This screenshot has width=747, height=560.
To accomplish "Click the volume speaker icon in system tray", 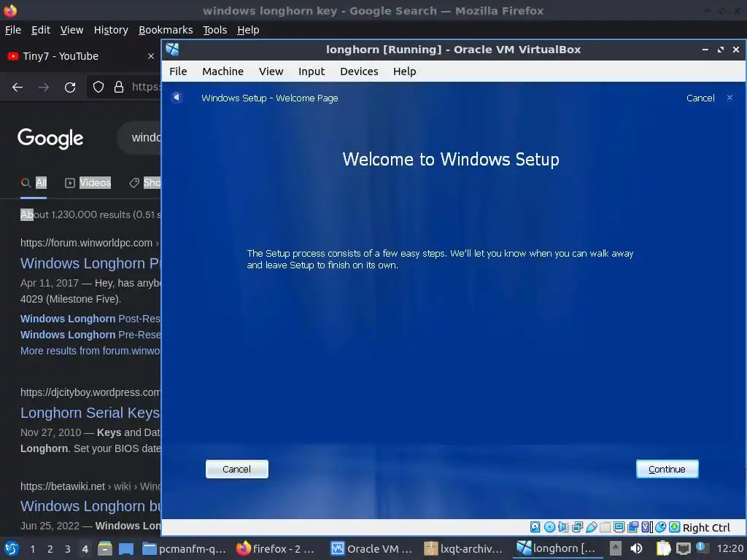I will pos(636,548).
